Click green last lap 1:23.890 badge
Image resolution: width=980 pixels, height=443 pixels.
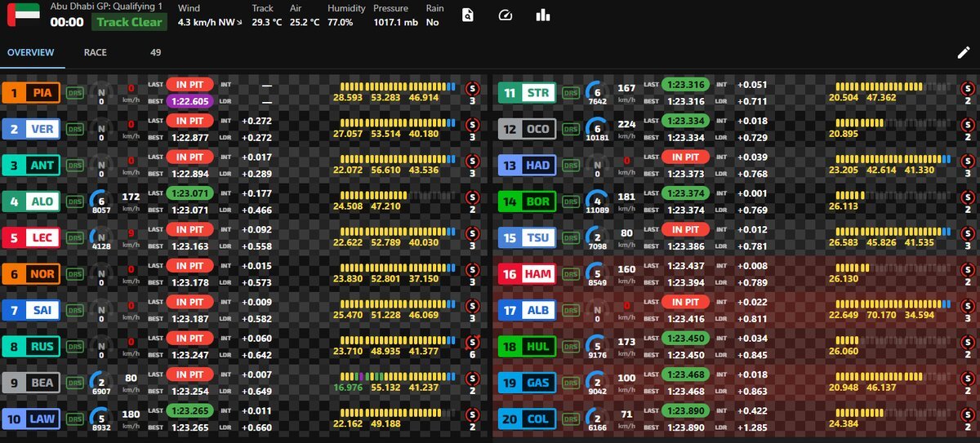point(686,412)
